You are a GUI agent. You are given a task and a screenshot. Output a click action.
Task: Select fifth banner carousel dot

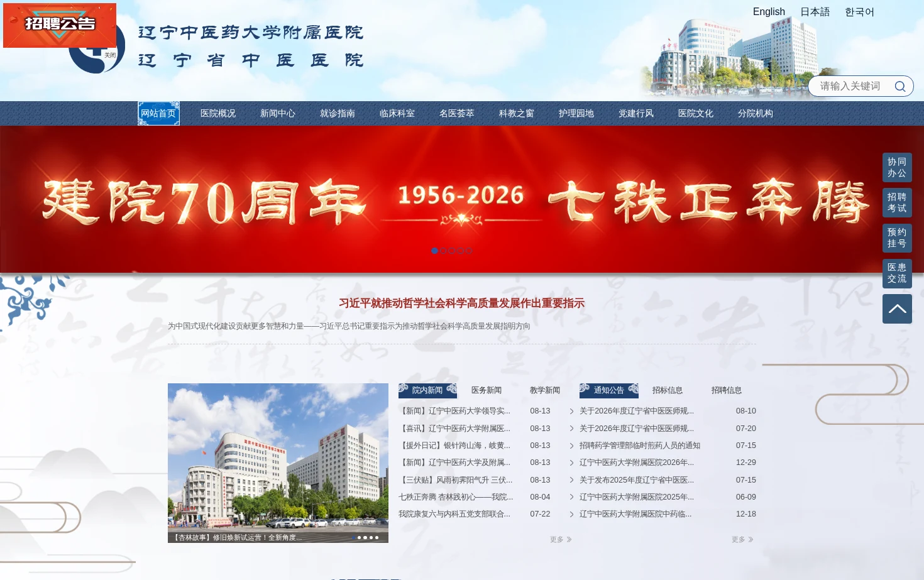(x=468, y=251)
